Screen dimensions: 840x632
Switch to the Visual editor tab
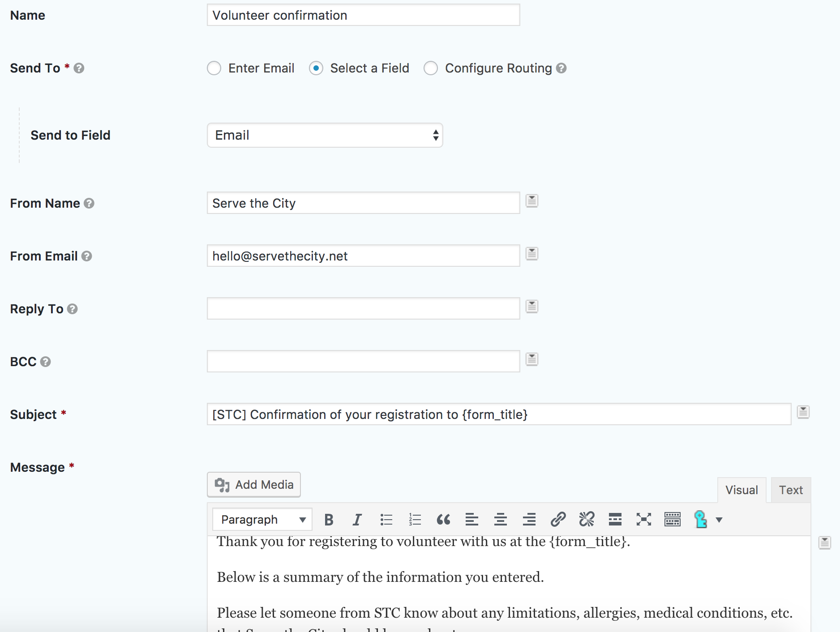[741, 490]
